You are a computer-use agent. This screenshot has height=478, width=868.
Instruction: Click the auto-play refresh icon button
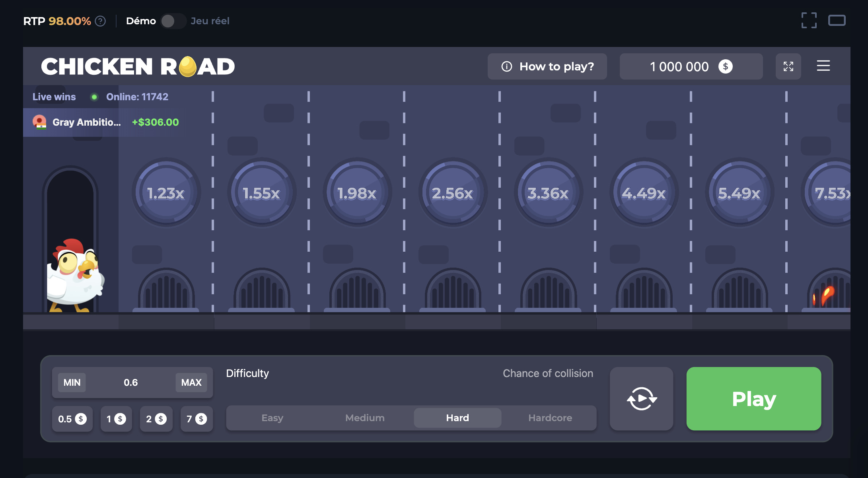[x=641, y=398]
